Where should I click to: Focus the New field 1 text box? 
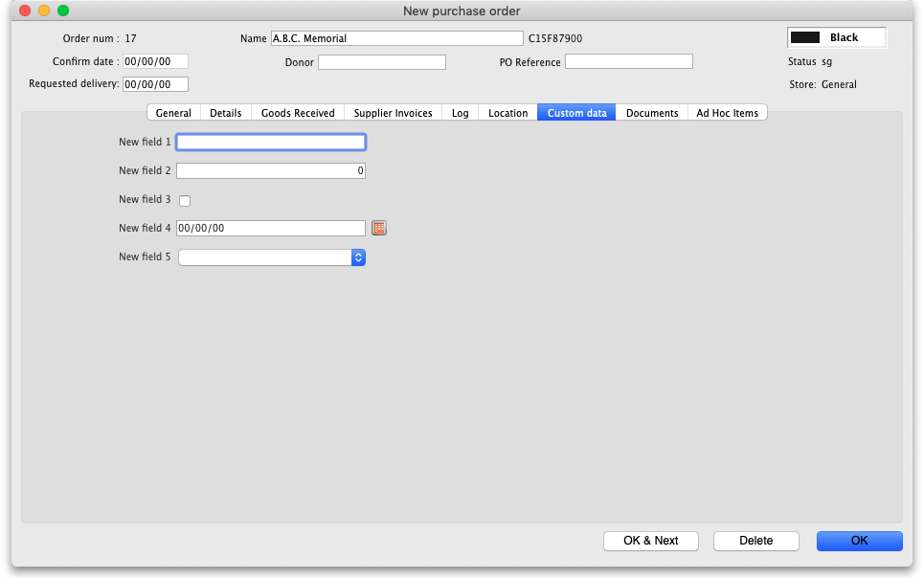click(271, 142)
